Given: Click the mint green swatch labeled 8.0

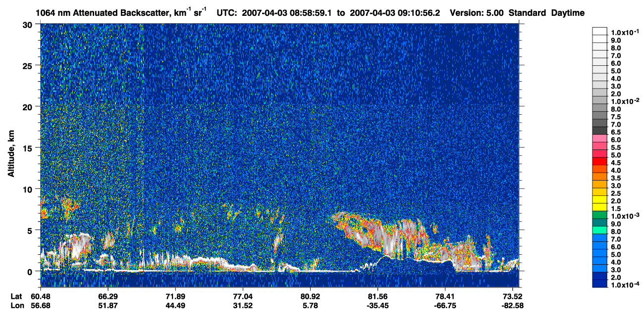Looking at the screenshot, I should [600, 231].
